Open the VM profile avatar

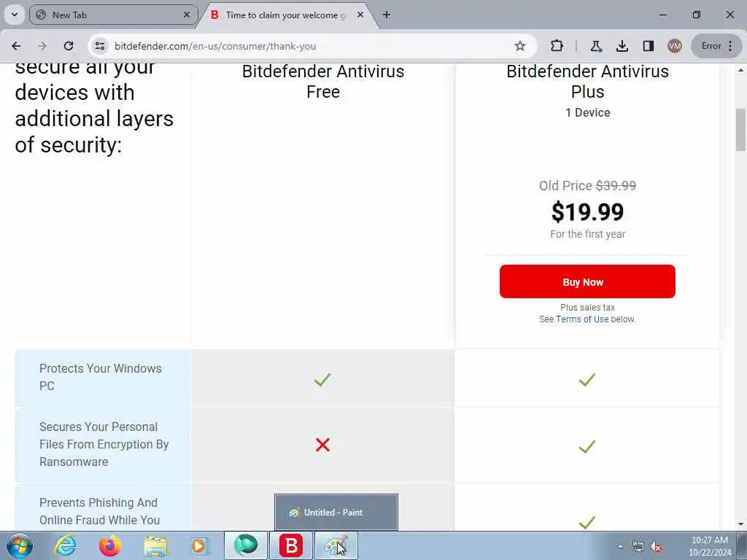[674, 46]
